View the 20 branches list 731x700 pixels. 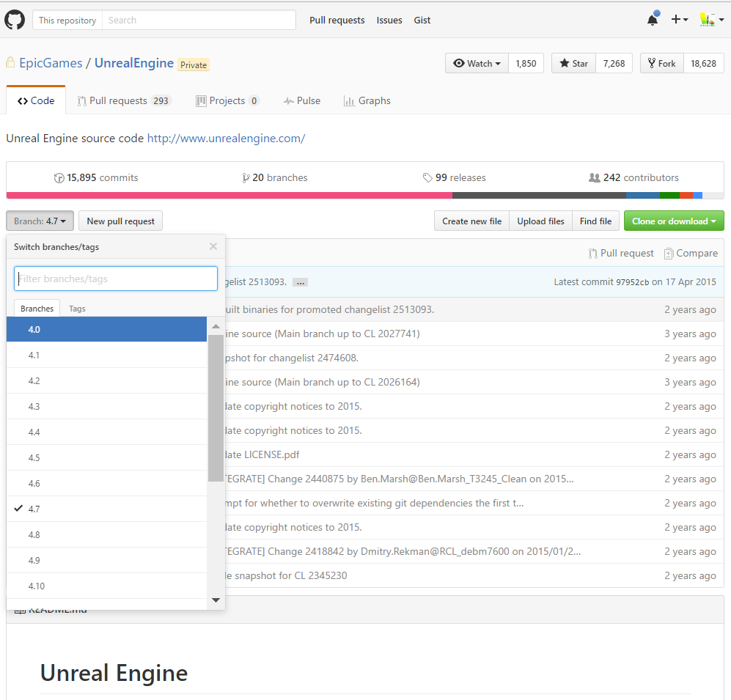pyautogui.click(x=275, y=177)
